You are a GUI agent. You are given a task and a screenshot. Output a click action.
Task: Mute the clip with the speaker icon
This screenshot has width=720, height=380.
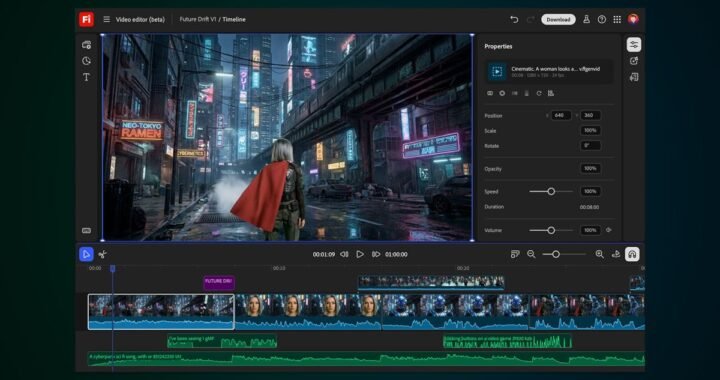pyautogui.click(x=609, y=230)
